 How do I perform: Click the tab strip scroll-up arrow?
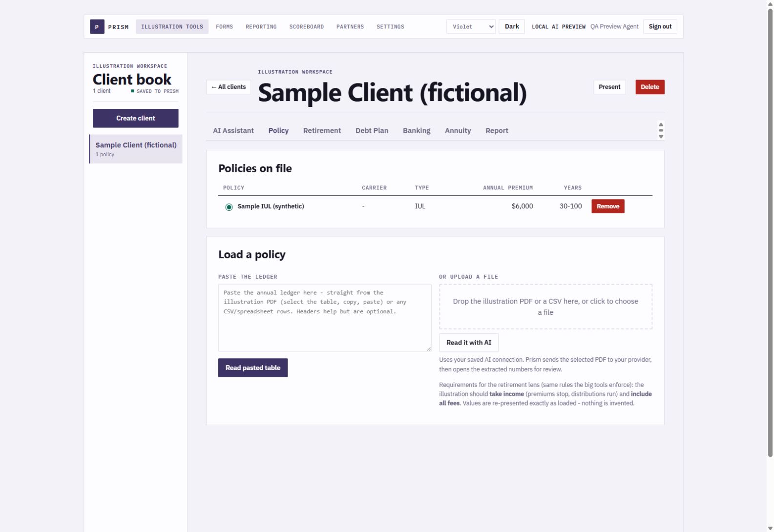point(661,124)
